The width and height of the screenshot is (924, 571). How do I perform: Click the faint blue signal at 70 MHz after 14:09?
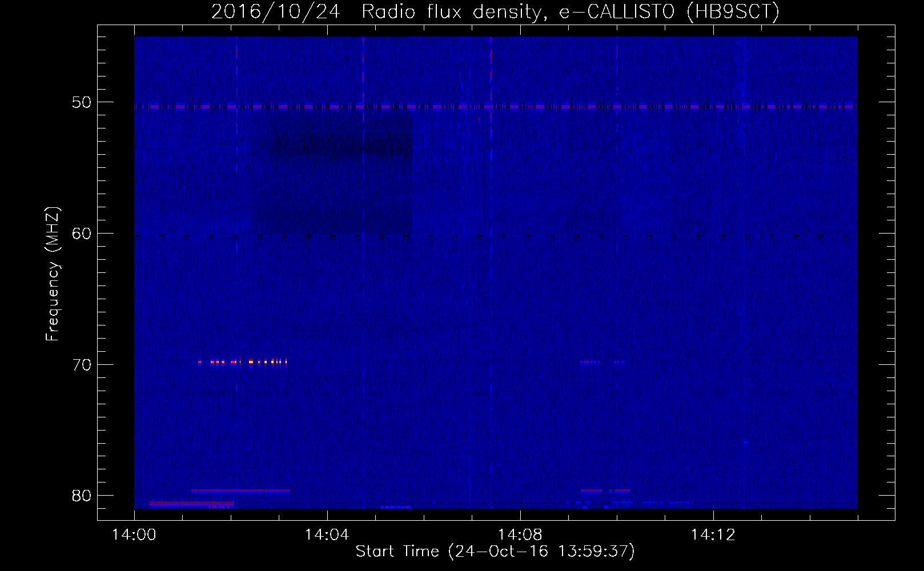tap(602, 362)
